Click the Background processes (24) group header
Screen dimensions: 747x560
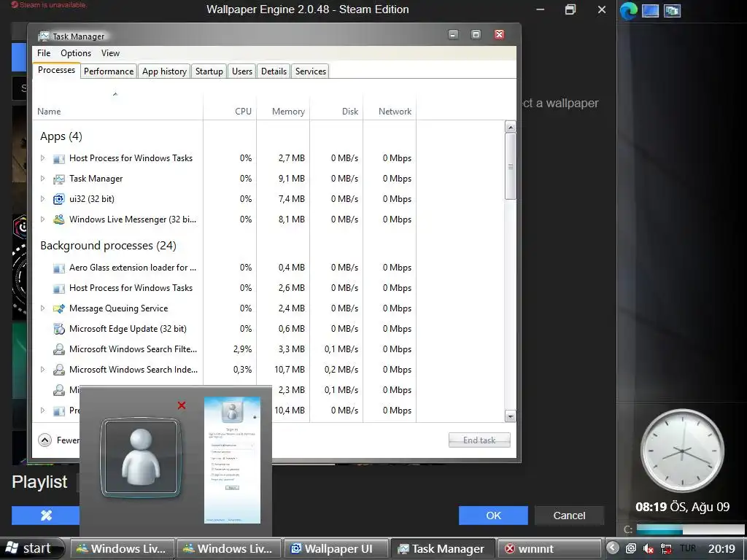108,246
